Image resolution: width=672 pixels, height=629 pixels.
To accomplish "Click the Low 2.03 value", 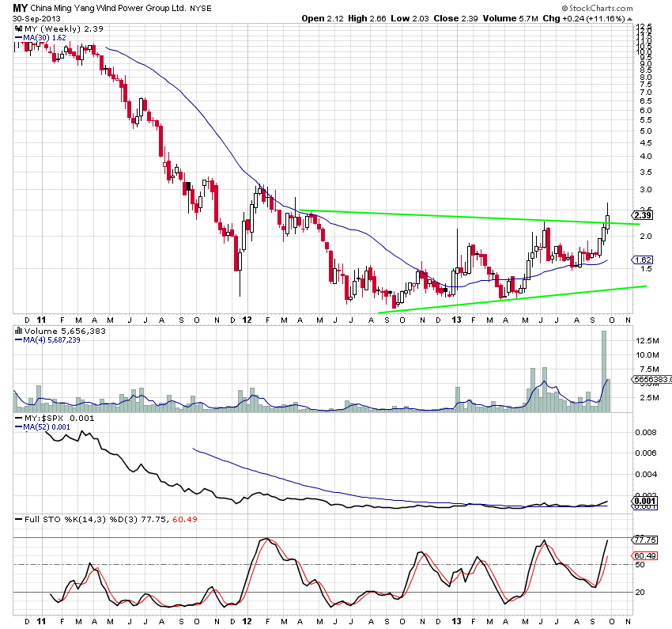I will [x=410, y=18].
